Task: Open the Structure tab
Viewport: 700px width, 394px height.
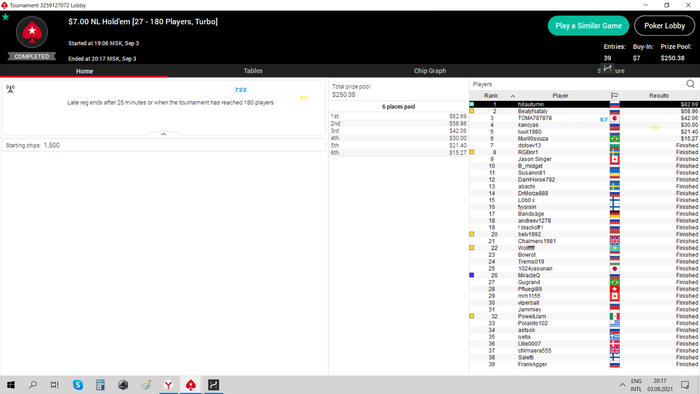Action: point(611,71)
